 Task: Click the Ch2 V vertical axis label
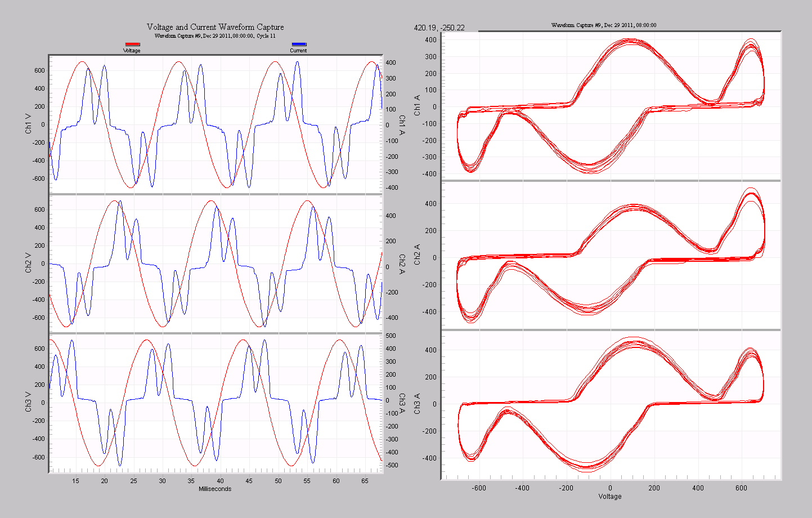pos(28,262)
